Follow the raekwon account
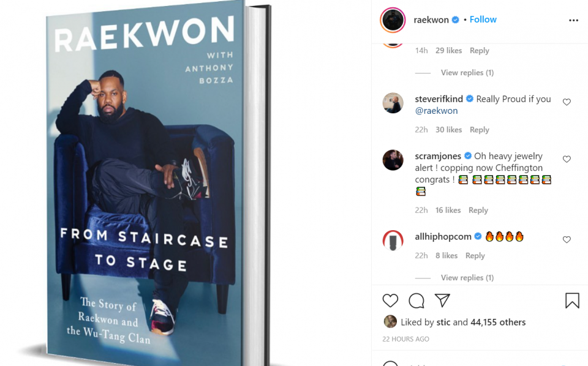Image resolution: width=588 pixels, height=366 pixels. point(483,20)
